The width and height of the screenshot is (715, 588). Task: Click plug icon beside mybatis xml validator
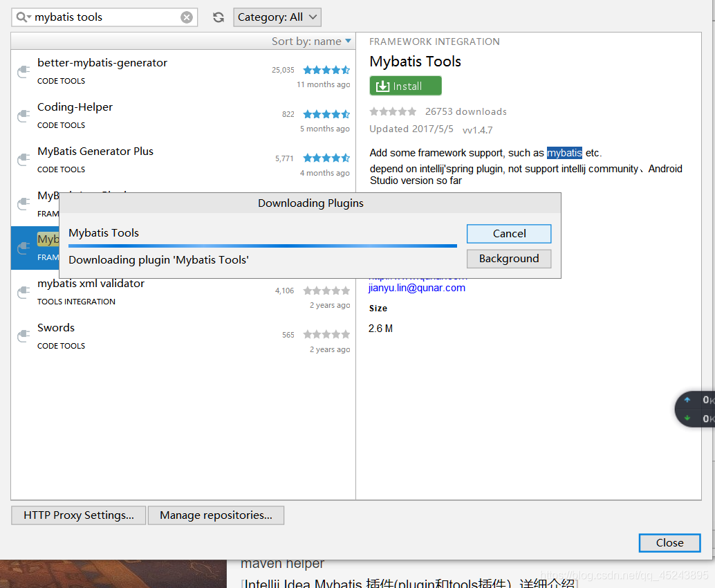tap(24, 293)
